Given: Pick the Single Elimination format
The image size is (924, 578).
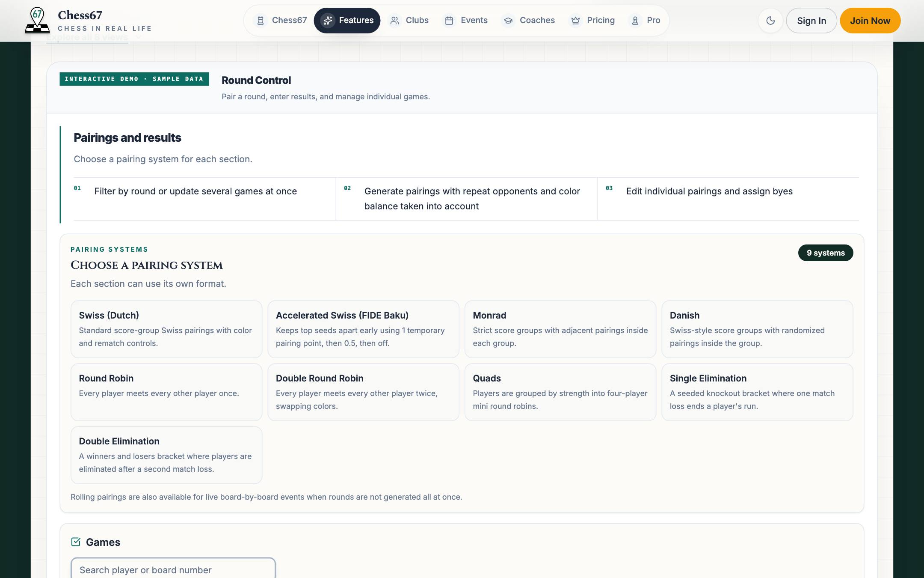Looking at the screenshot, I should (x=757, y=392).
